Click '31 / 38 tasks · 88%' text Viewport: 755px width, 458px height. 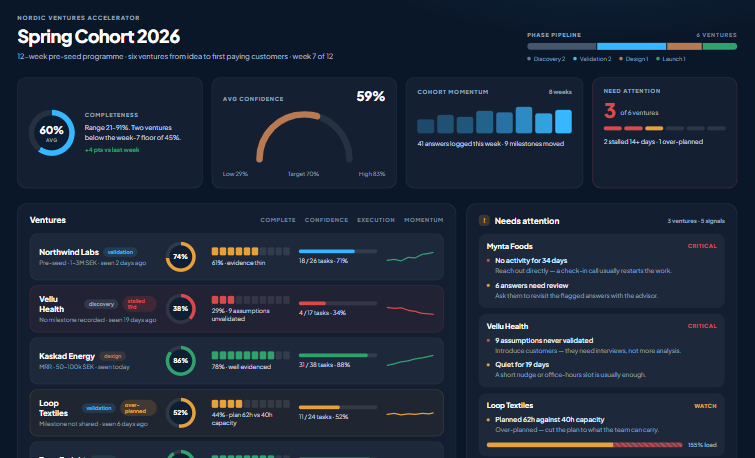click(x=324, y=365)
